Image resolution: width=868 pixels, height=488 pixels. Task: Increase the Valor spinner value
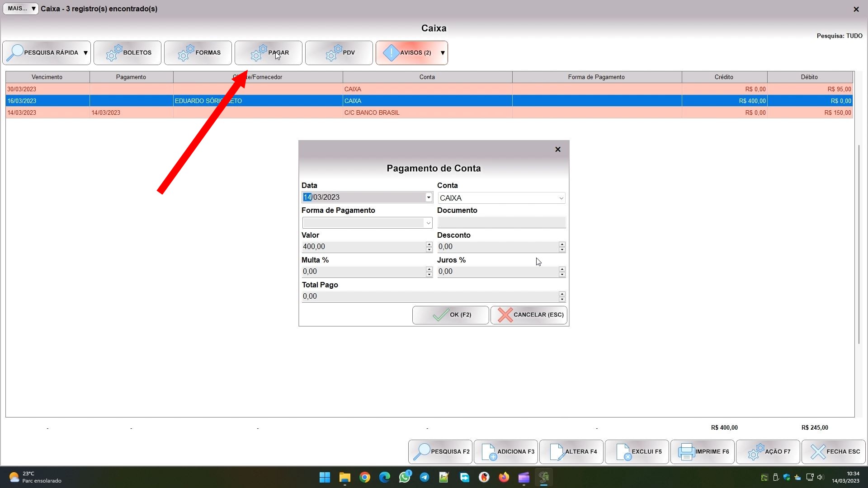click(x=429, y=244)
